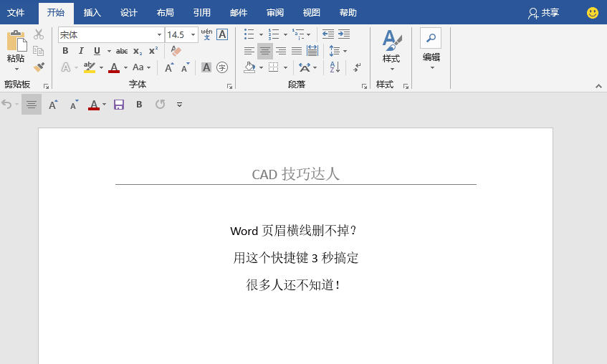Switch to the 审阅 Review tab
This screenshot has width=607, height=364.
(x=275, y=13)
